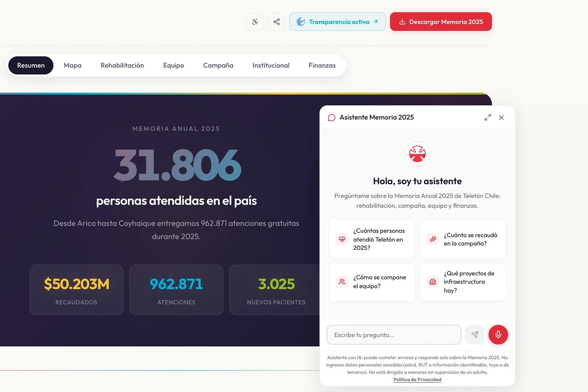Start voice input with microphone button
This screenshot has width=588, height=392.
(x=498, y=335)
